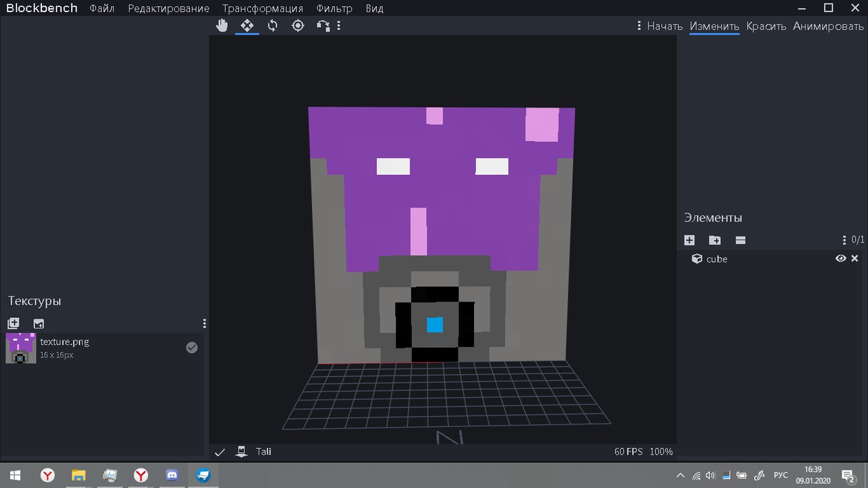The height and width of the screenshot is (488, 868).
Task: Open the Вид menu
Action: [x=374, y=8]
